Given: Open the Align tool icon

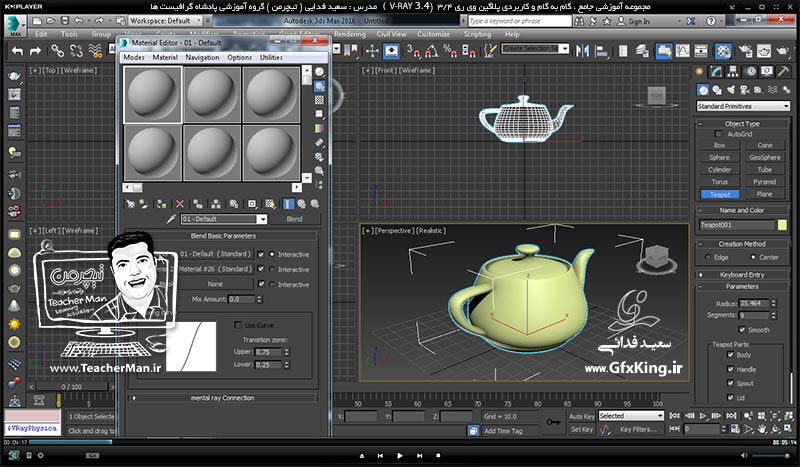Looking at the screenshot, I should (602, 51).
